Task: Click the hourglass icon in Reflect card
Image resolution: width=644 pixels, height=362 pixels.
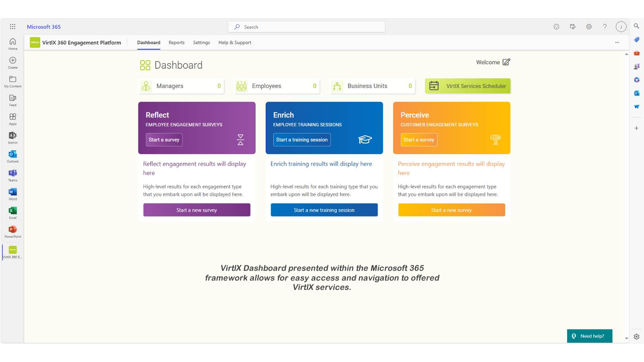Action: tap(240, 140)
